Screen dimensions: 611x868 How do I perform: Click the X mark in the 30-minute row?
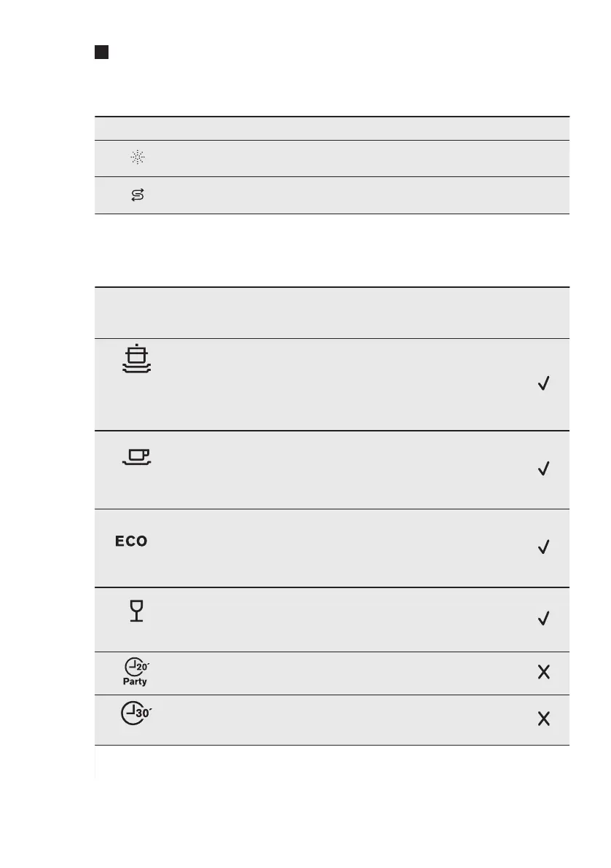pyautogui.click(x=543, y=719)
